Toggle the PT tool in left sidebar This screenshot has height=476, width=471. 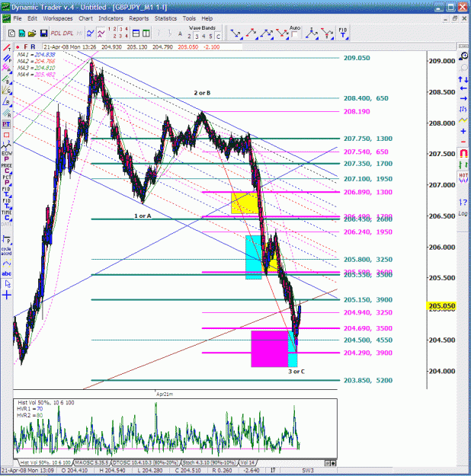pyautogui.click(x=6, y=124)
